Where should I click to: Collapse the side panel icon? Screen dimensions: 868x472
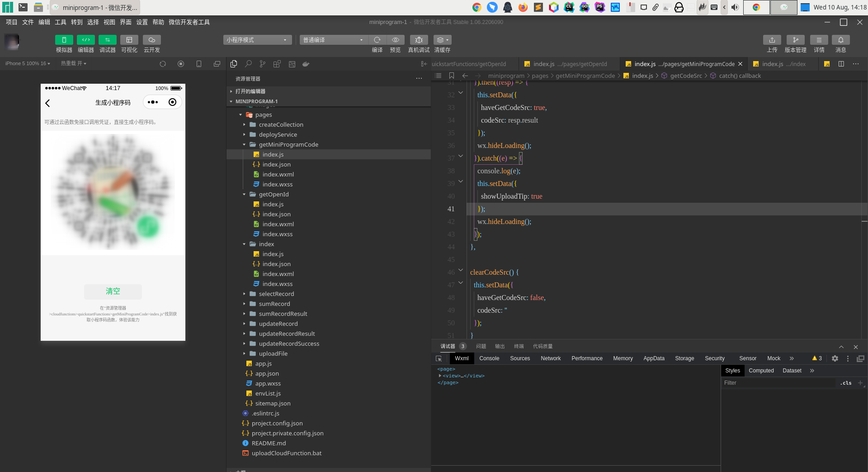click(x=424, y=64)
